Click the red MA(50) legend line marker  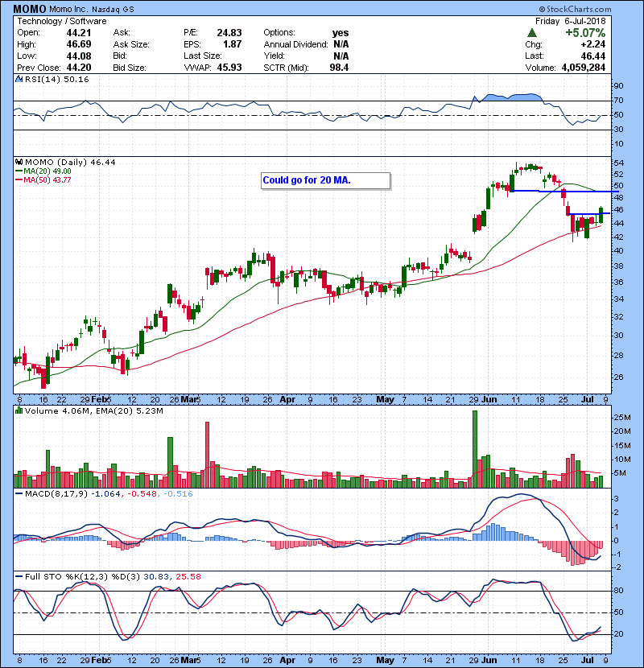19,180
